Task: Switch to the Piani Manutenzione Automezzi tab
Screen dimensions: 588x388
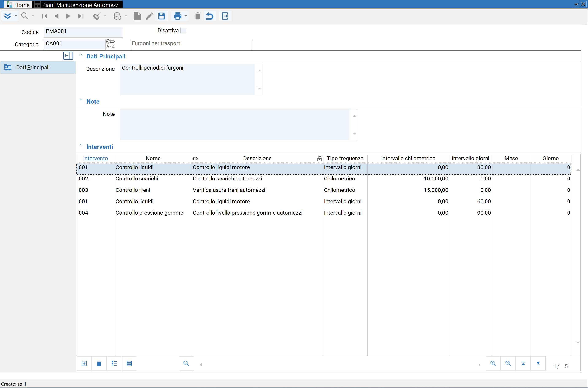Action: (x=77, y=4)
